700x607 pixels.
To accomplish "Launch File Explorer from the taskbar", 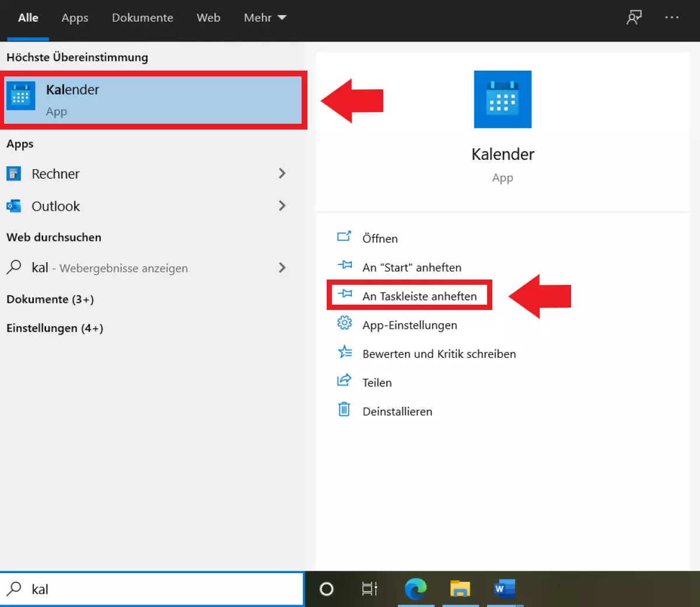I will (x=460, y=589).
